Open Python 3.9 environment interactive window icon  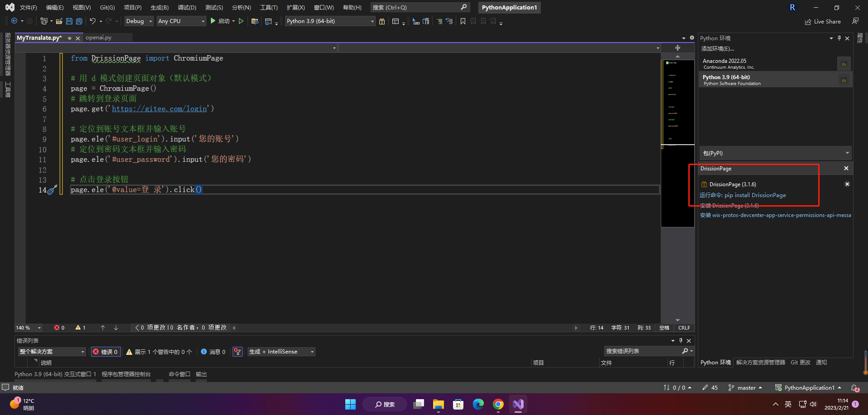click(x=844, y=80)
